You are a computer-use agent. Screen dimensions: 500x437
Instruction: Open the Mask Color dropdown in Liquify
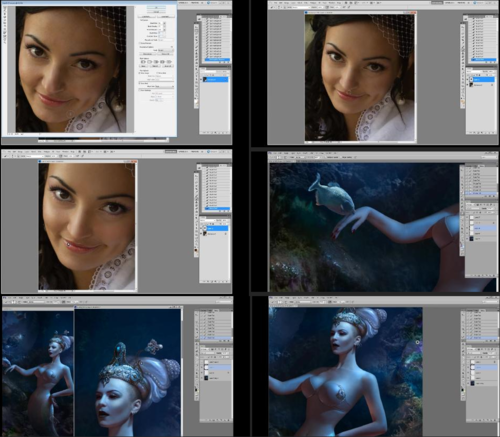click(x=164, y=86)
